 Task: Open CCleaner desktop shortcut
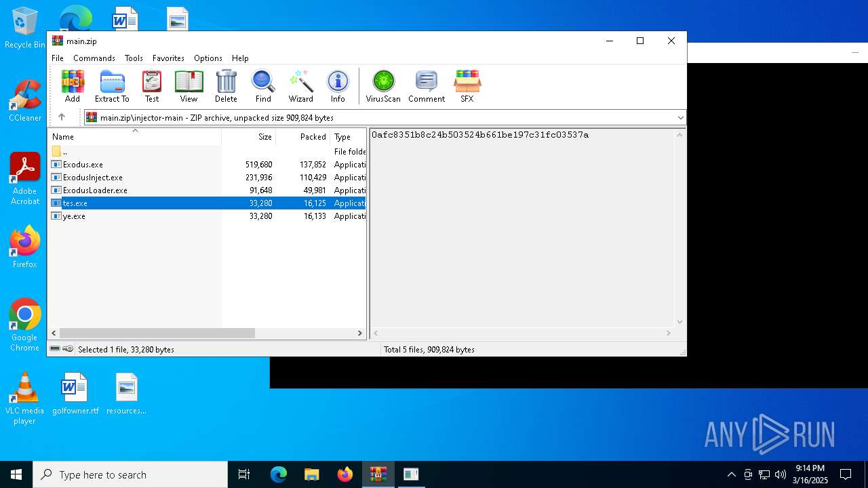click(x=25, y=100)
